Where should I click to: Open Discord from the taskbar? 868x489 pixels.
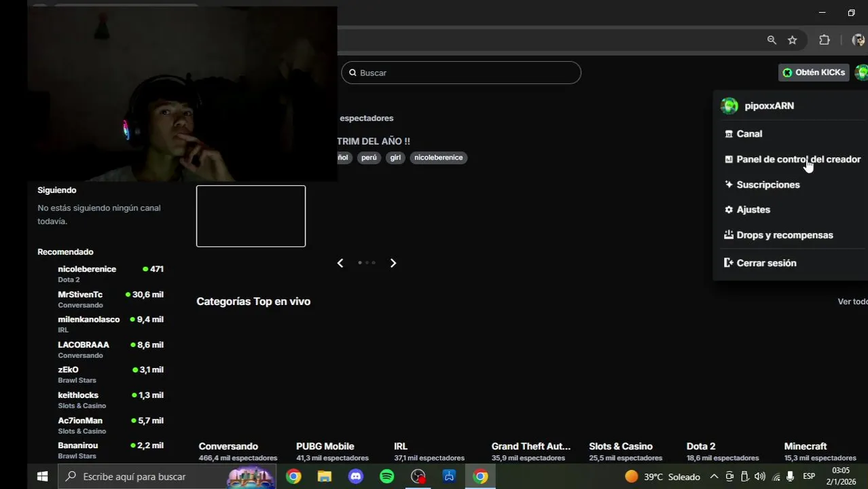tap(356, 477)
